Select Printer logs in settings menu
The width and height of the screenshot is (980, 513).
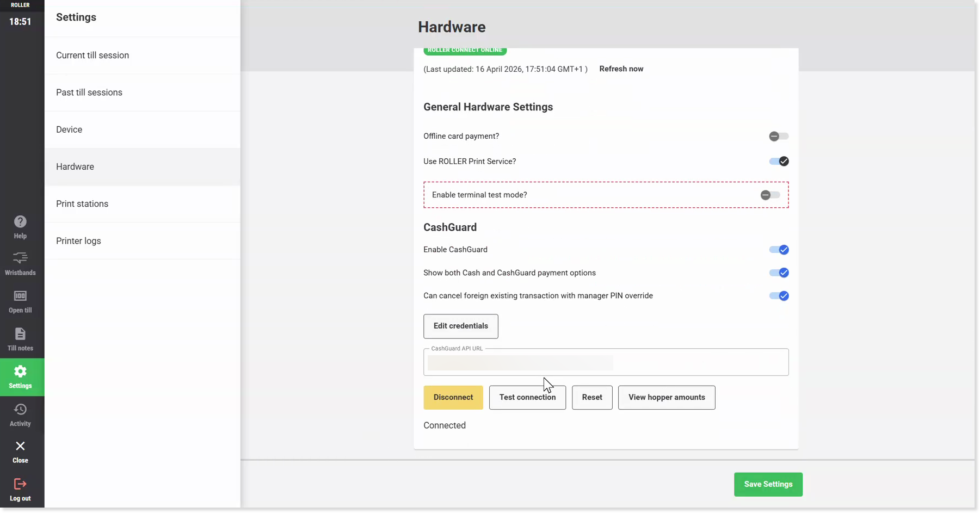78,241
